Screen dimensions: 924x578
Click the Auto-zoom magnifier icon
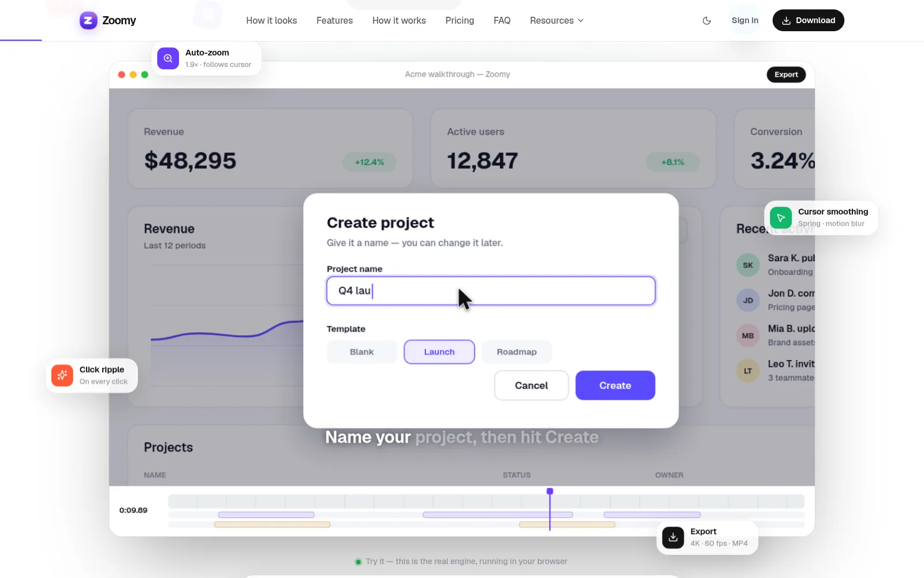[168, 58]
